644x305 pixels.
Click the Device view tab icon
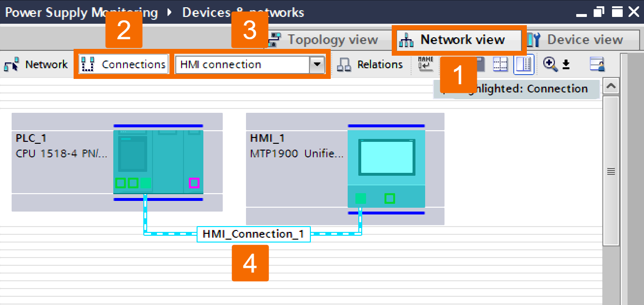pos(534,40)
